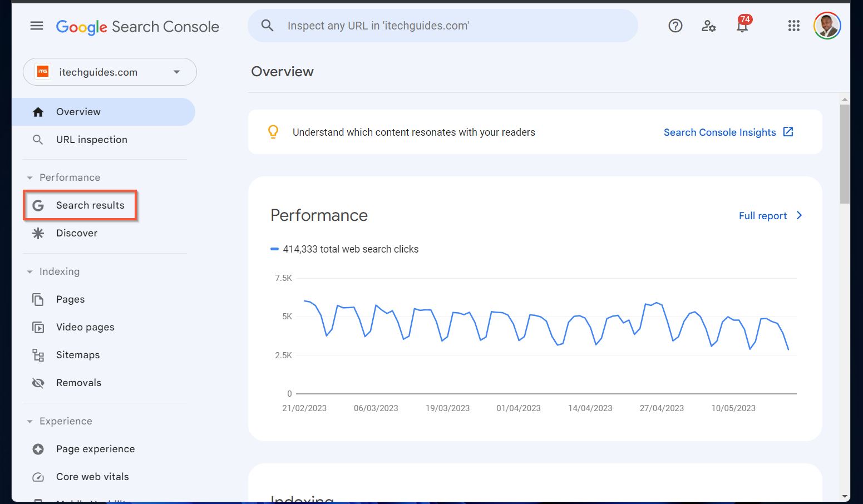The image size is (863, 504).
Task: Click the 7.5K y-axis label
Action: tap(283, 278)
